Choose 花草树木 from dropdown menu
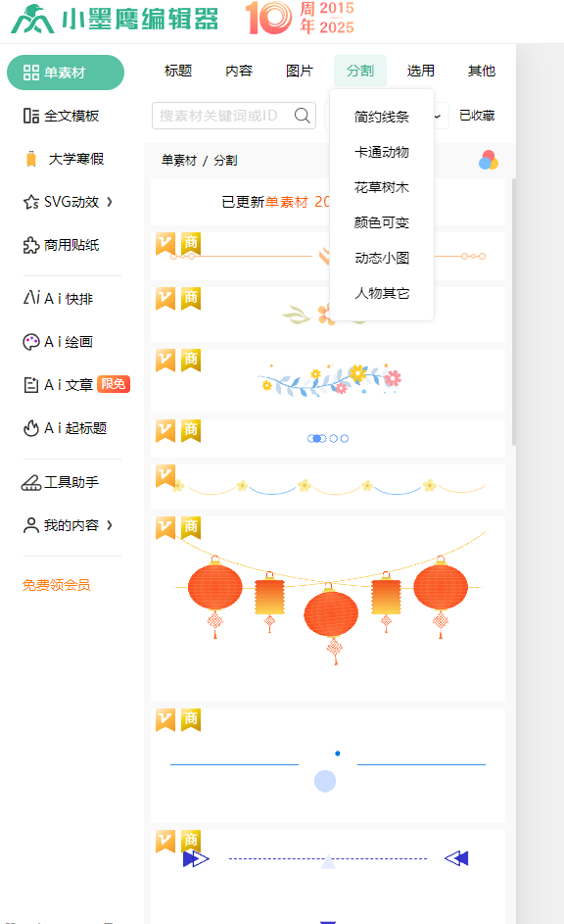564x924 pixels. tap(382, 187)
